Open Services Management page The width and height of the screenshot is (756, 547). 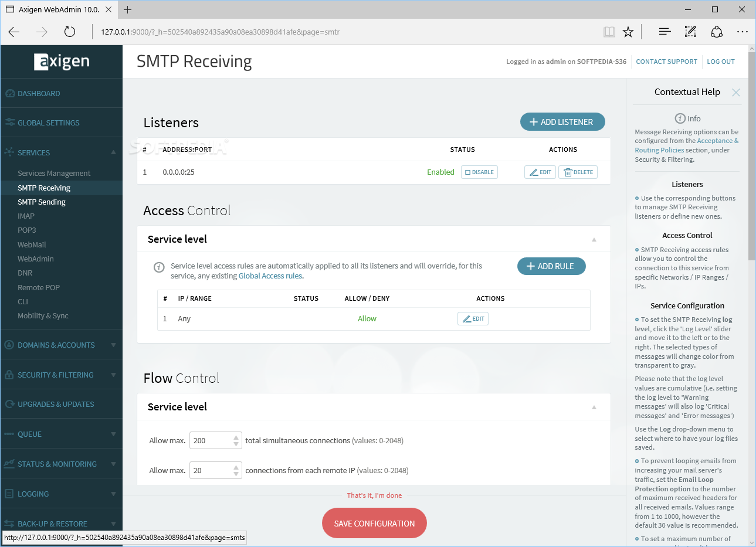pyautogui.click(x=54, y=173)
